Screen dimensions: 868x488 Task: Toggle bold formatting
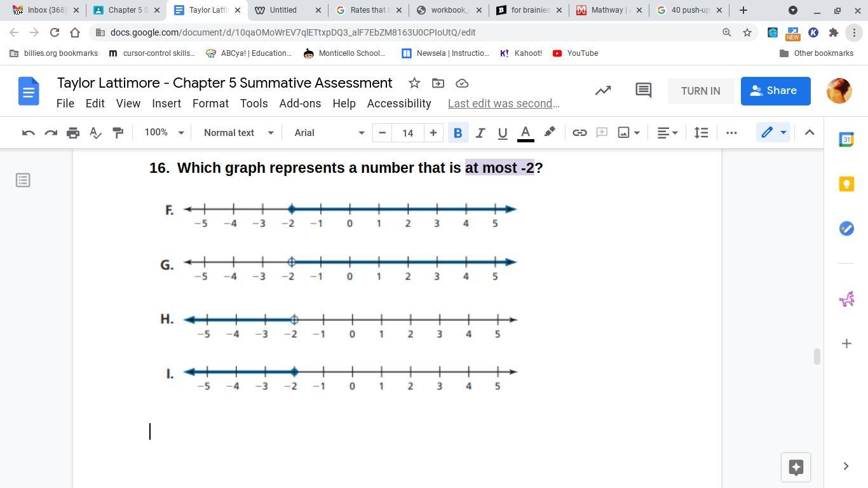pos(457,133)
